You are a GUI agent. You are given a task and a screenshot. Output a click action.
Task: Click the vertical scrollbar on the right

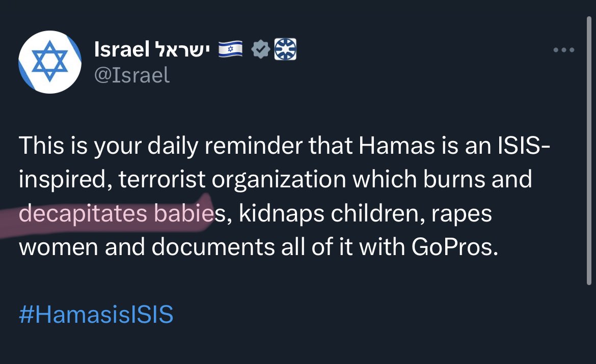[588, 153]
